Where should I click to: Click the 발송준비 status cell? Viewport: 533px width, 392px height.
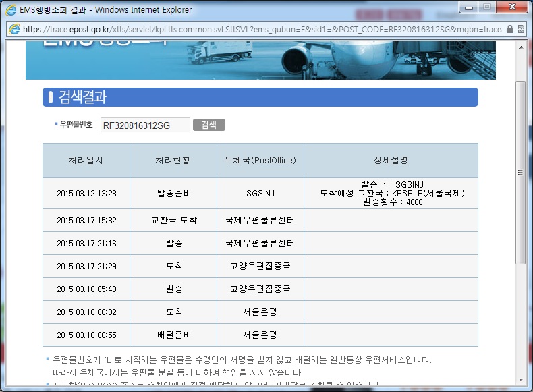[x=173, y=194]
